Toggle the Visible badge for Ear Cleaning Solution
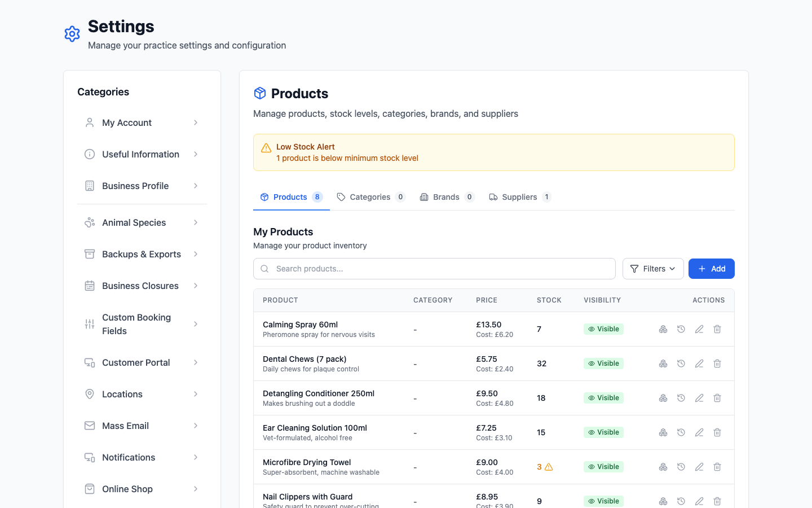The width and height of the screenshot is (812, 508). [603, 432]
